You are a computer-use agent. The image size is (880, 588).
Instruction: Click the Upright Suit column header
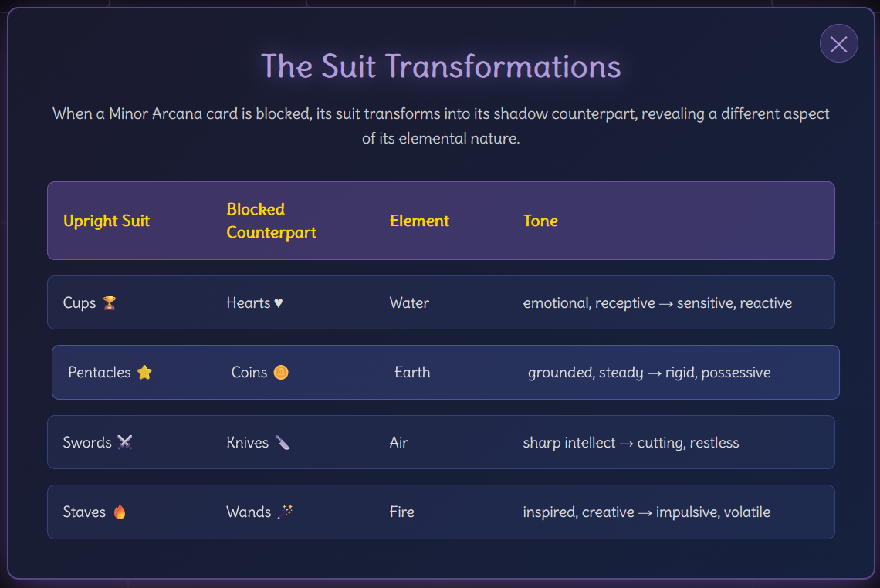[107, 221]
